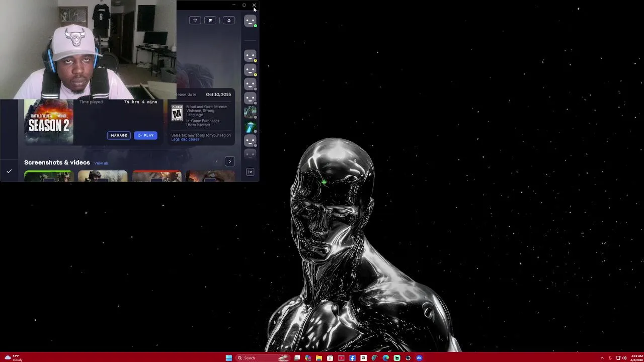Open the notifications bell

pyautogui.click(x=229, y=20)
